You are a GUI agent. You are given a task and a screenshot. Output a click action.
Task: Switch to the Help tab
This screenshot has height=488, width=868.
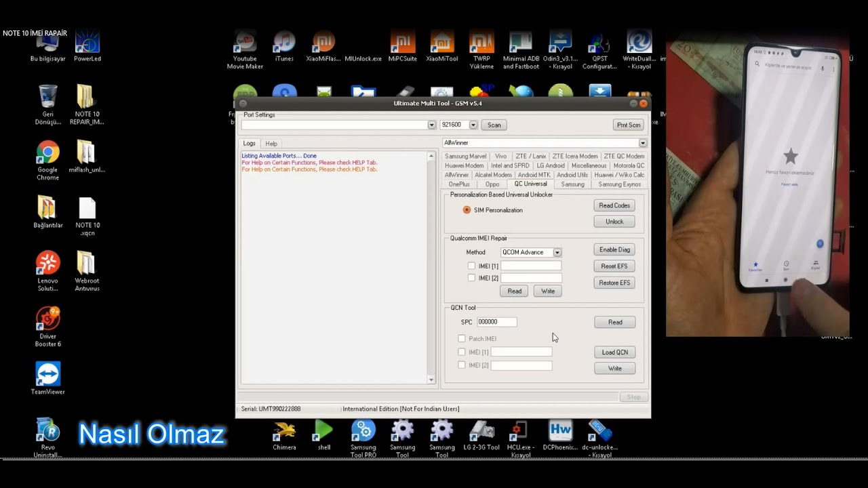[271, 144]
